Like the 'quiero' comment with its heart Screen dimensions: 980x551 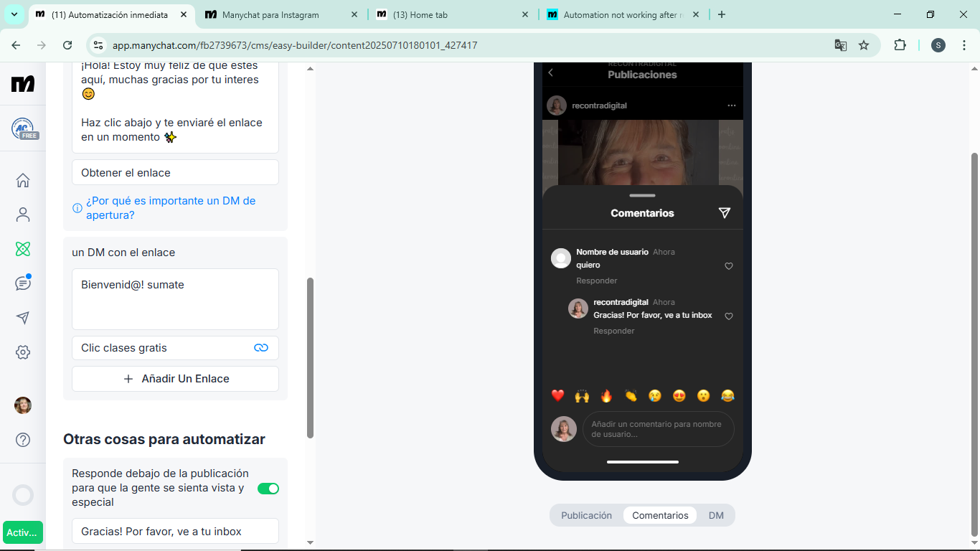[729, 266]
